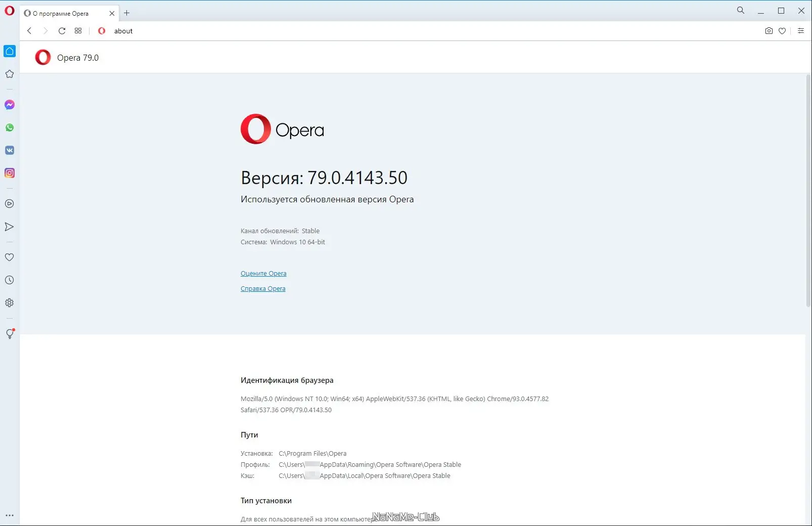
Task: Click the 'Канал обновлений: Stable' line
Action: coord(280,231)
